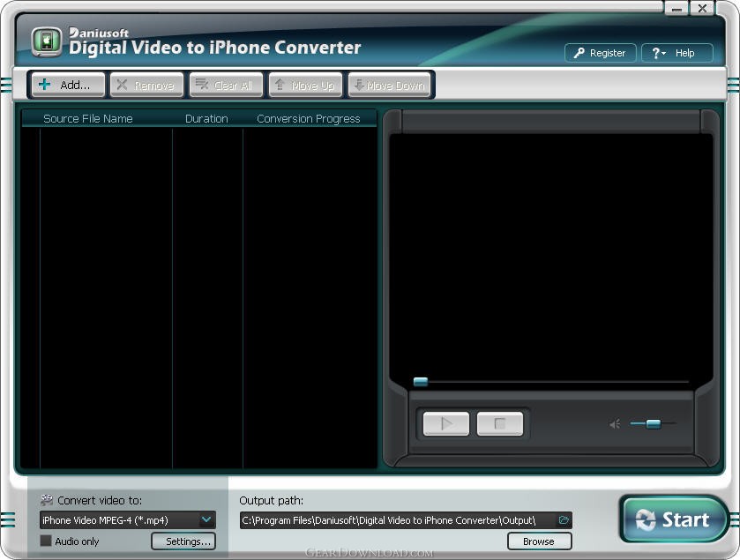Viewport: 740px width, 560px height.
Task: Click the Output path text field
Action: point(398,520)
